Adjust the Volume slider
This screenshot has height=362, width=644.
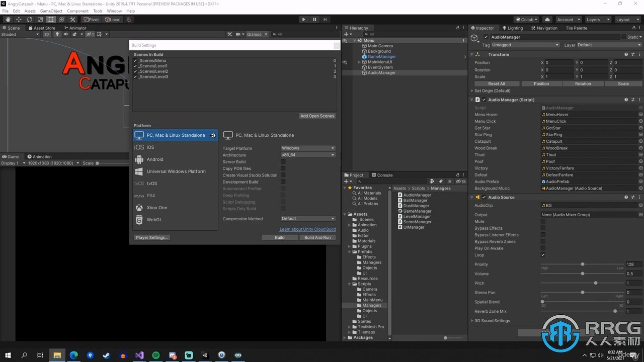point(583,274)
